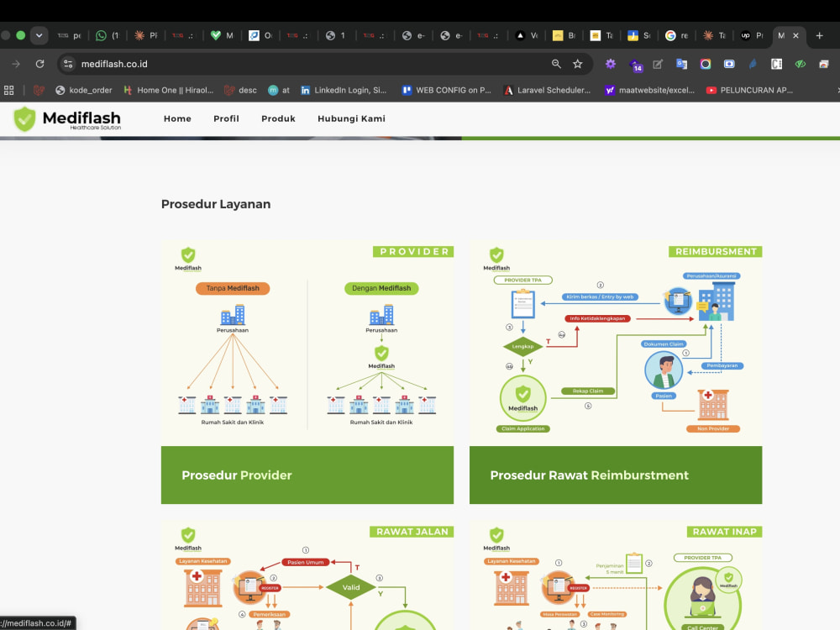Open the Laravel Scheduler bookmark
Screen dimensions: 840x630
point(547,90)
